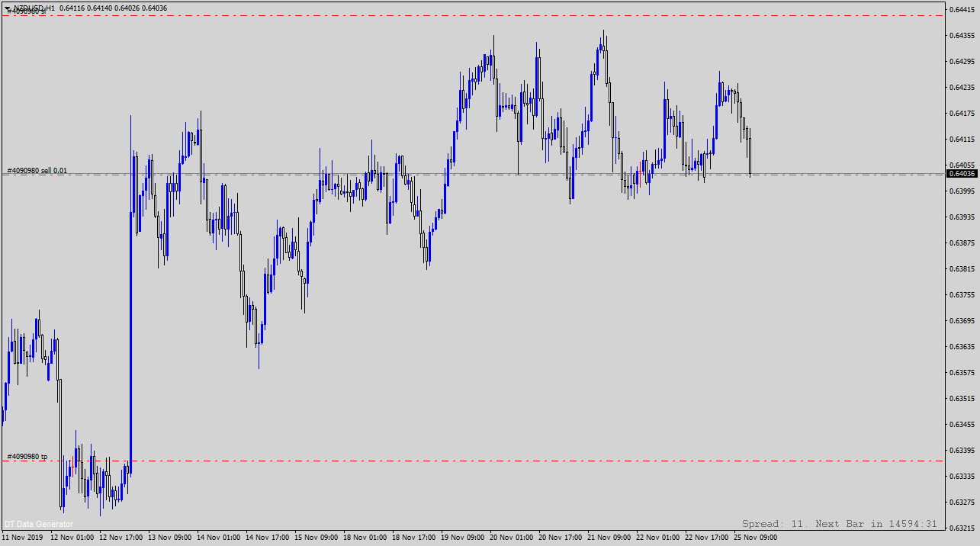This screenshot has width=980, height=546.
Task: Click the 22 Nov 17:00 time axis label
Action: [x=706, y=538]
